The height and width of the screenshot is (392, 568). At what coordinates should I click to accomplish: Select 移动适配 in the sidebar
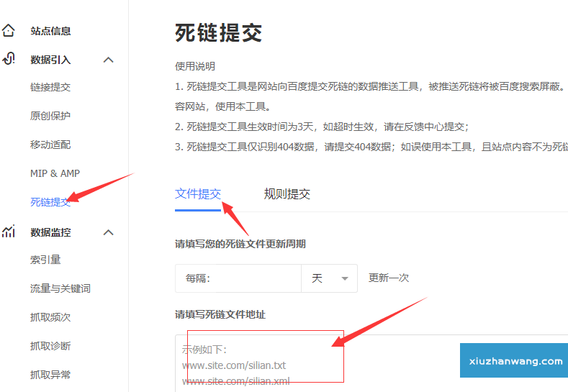pyautogui.click(x=50, y=145)
